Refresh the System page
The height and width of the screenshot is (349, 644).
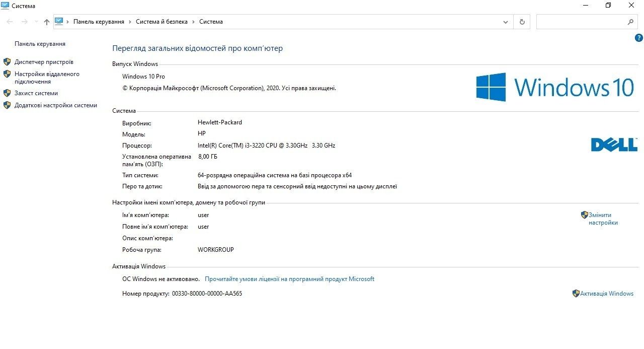(x=522, y=22)
